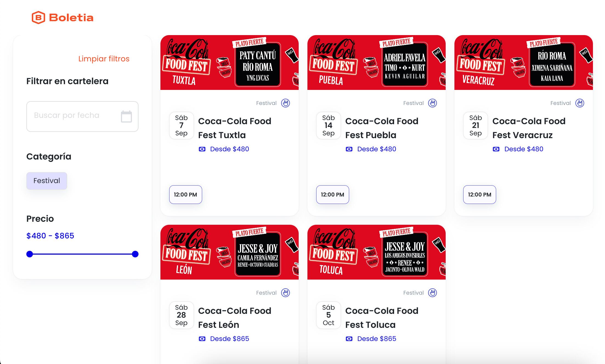Click the ticket price icon on Tuxtla card
This screenshot has width=605, height=364.
[x=202, y=149]
